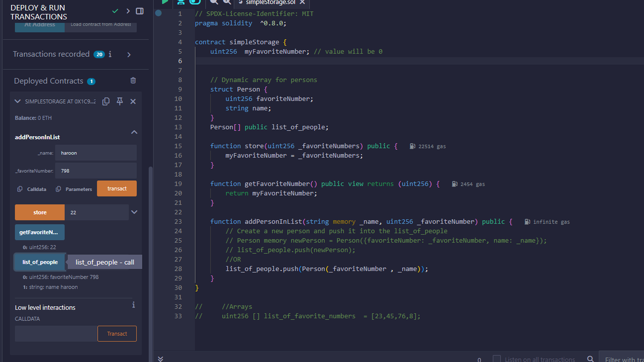Copy Parameters for addPersonInList
Image resolution: width=644 pixels, height=362 pixels.
click(x=74, y=189)
